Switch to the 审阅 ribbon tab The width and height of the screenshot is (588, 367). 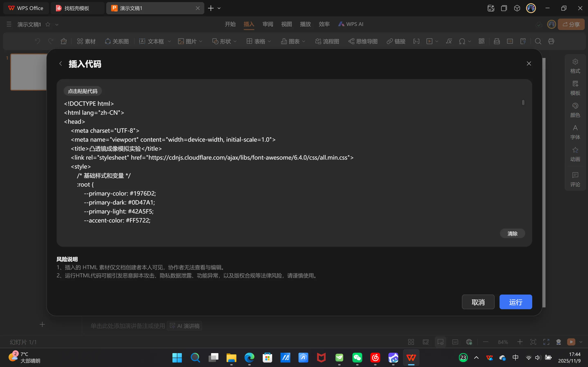(x=268, y=24)
